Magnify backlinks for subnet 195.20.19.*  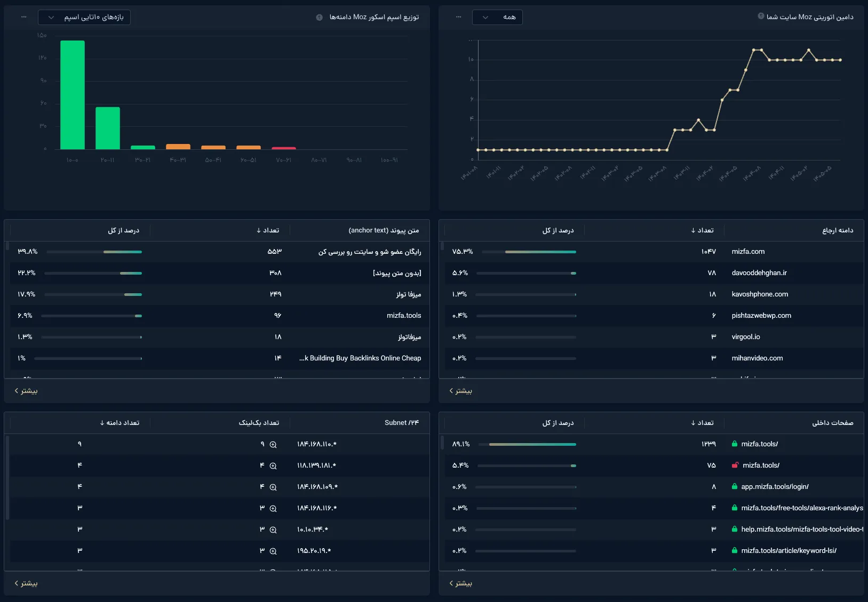273,551
